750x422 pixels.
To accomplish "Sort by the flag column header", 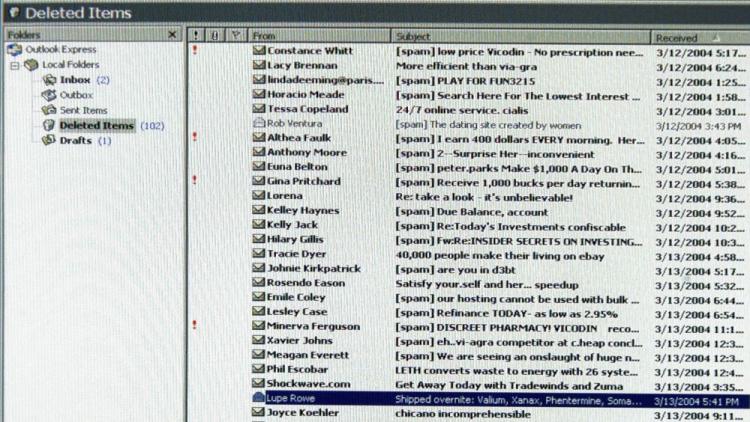I will [x=235, y=36].
